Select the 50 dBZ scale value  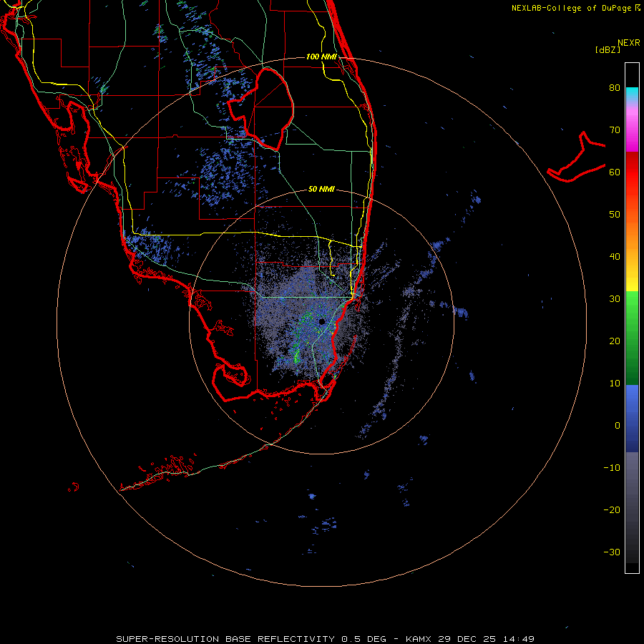click(615, 215)
